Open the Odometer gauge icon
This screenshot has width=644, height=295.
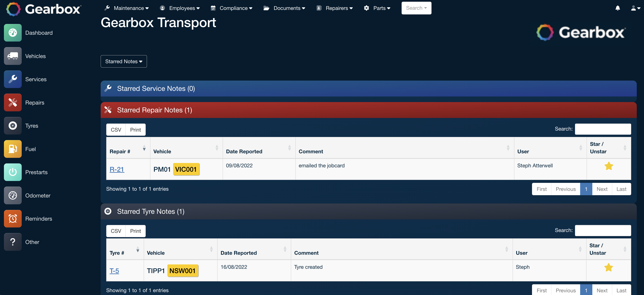(x=13, y=195)
